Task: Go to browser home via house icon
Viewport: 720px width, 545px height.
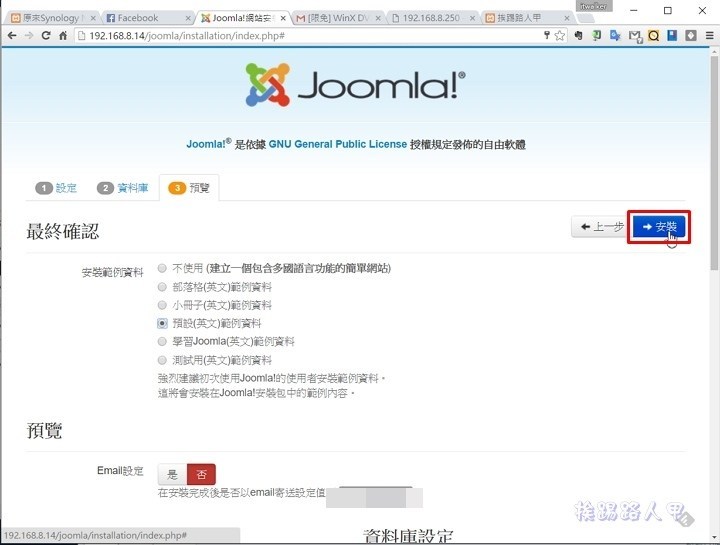Action: click(63, 35)
